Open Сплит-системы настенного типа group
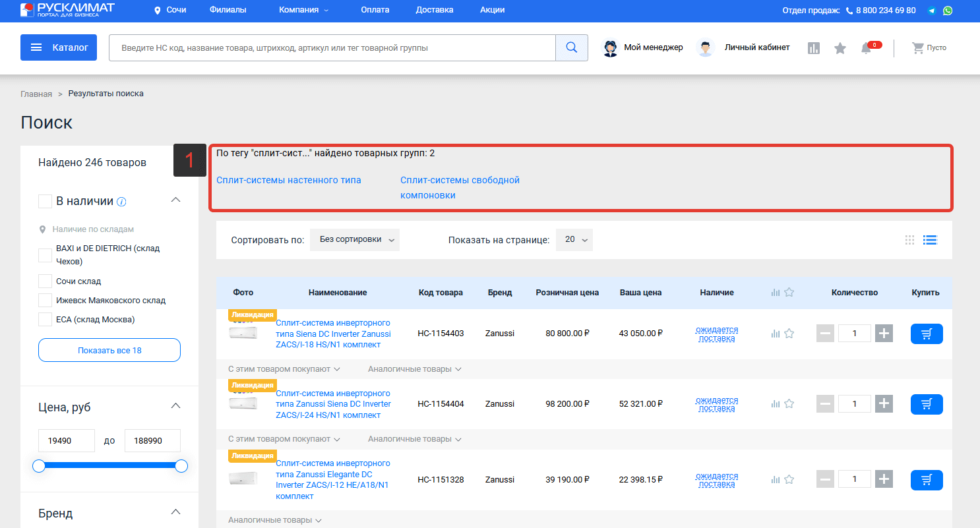980x528 pixels. click(x=289, y=180)
